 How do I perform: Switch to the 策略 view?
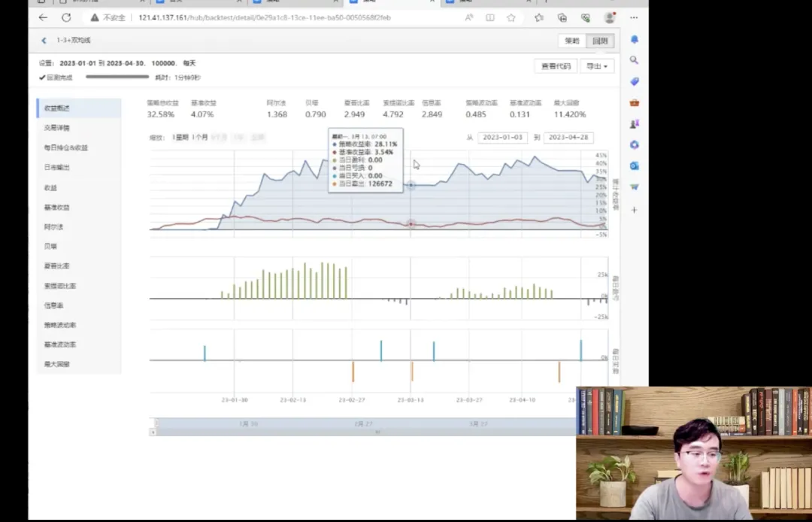click(571, 41)
